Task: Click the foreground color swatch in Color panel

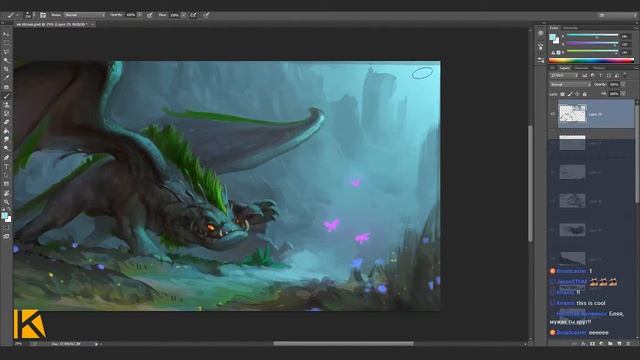Action: tap(552, 38)
